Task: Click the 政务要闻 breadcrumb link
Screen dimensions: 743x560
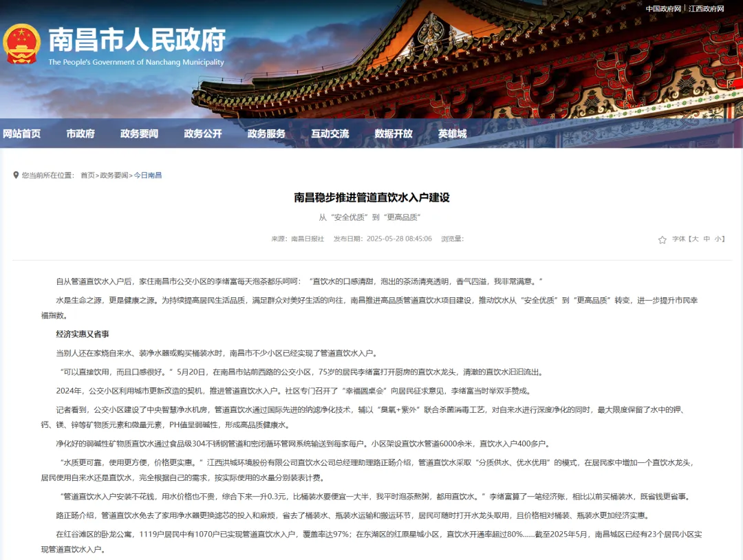Action: pyautogui.click(x=114, y=175)
